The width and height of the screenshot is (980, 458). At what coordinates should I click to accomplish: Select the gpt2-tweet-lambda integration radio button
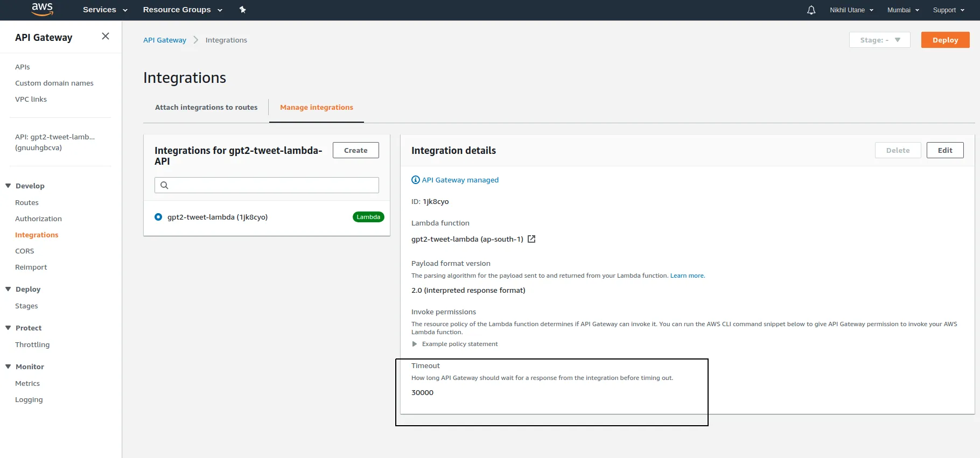coord(158,217)
